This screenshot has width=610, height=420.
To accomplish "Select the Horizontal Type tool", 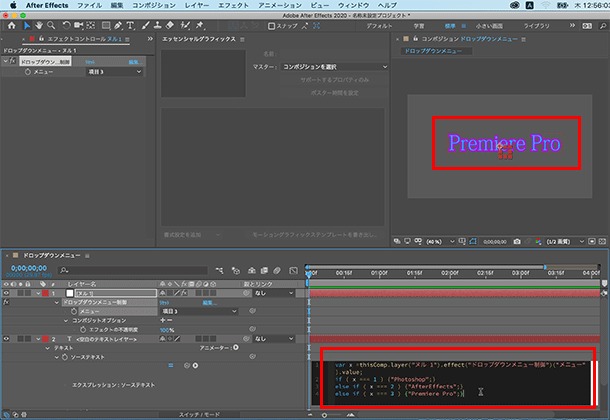I will pos(130,26).
